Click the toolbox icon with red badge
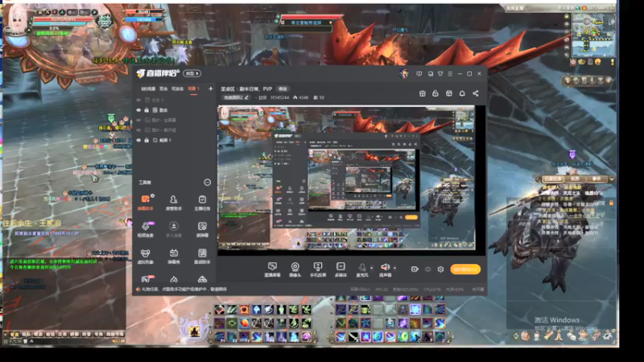 [147, 279]
